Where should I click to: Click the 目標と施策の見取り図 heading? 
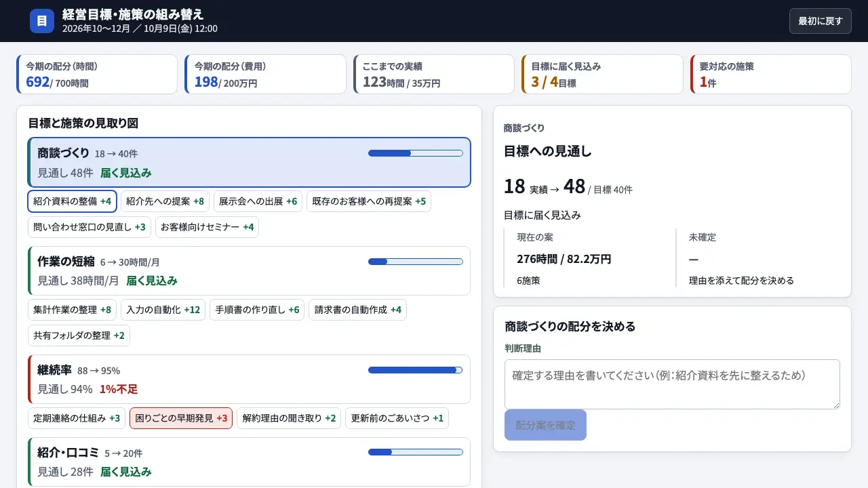(83, 123)
